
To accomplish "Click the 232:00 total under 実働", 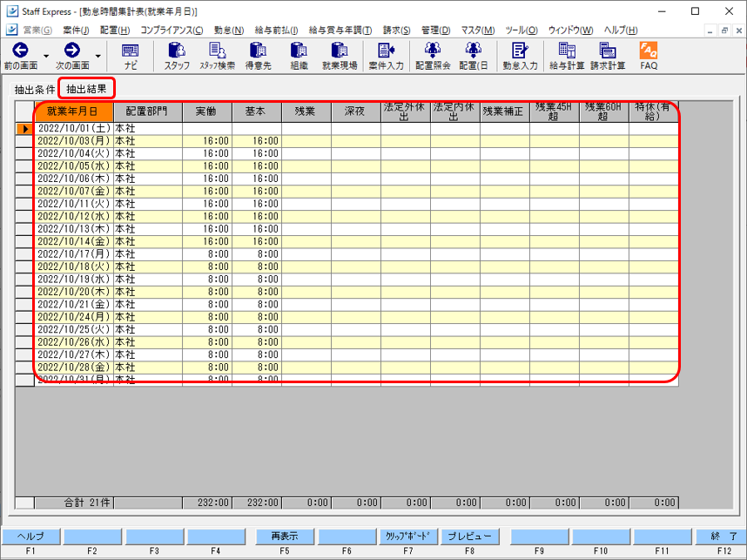I will point(206,503).
